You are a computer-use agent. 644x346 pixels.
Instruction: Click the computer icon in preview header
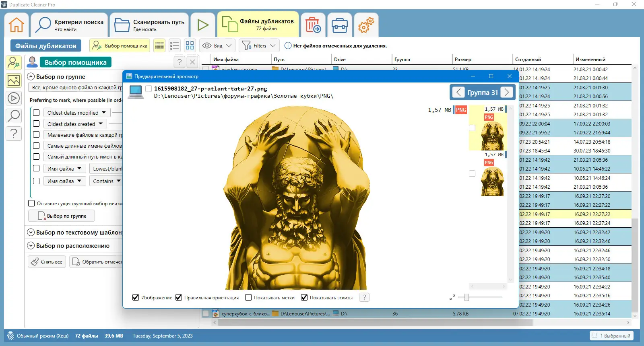[135, 92]
